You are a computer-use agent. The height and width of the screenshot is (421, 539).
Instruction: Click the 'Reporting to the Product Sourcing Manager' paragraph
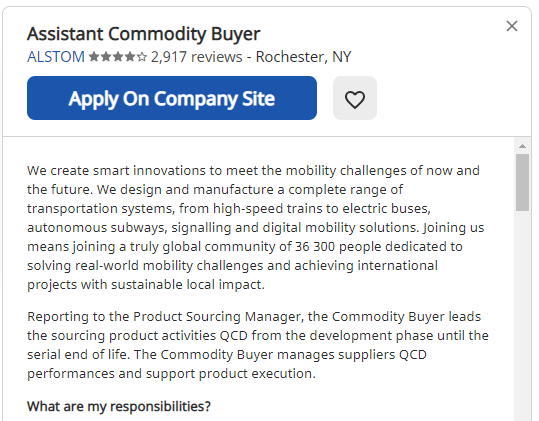tap(258, 345)
